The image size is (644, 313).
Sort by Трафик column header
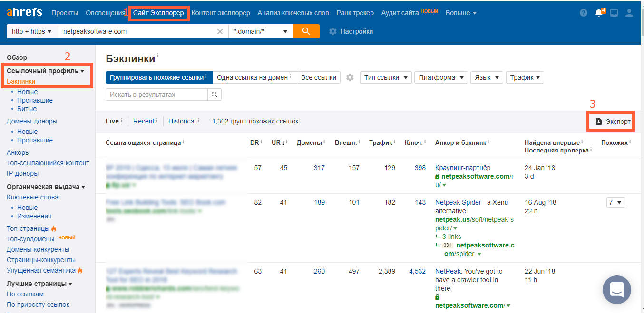(381, 142)
